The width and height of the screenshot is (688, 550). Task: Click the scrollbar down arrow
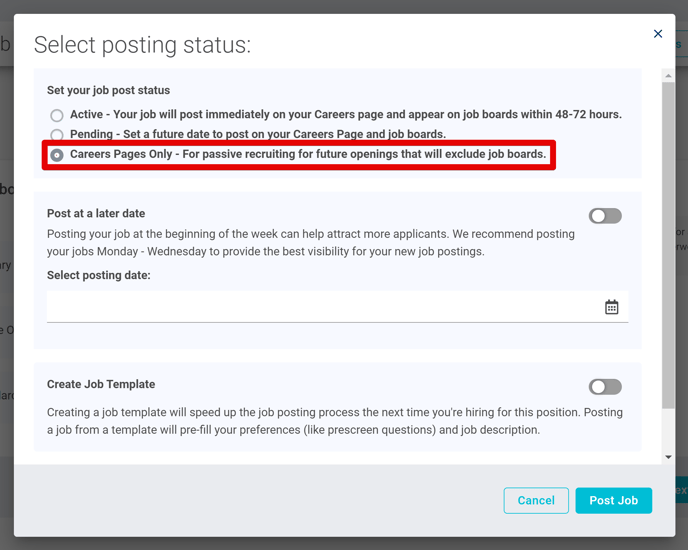pos(668,457)
